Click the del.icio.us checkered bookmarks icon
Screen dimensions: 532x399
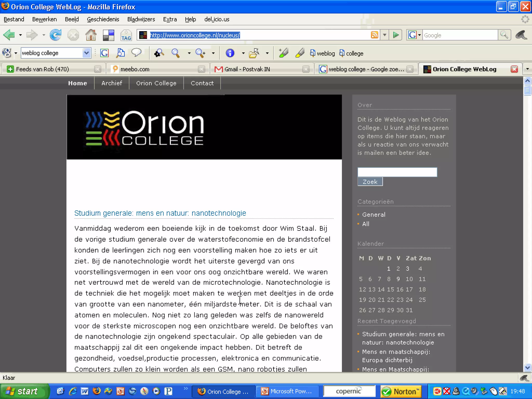(x=108, y=35)
